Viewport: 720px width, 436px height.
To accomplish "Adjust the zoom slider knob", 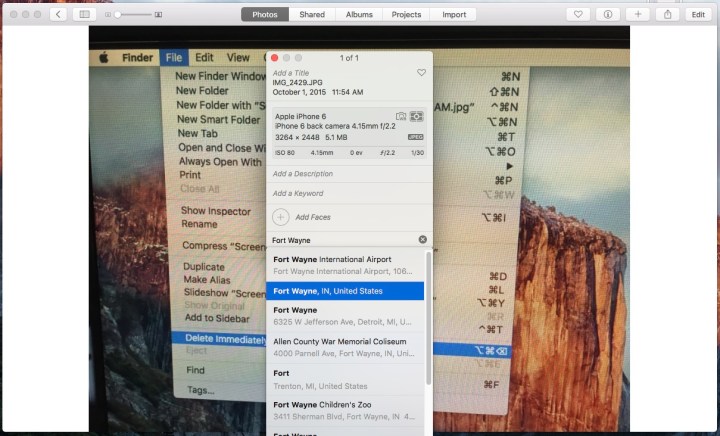I will pos(118,15).
